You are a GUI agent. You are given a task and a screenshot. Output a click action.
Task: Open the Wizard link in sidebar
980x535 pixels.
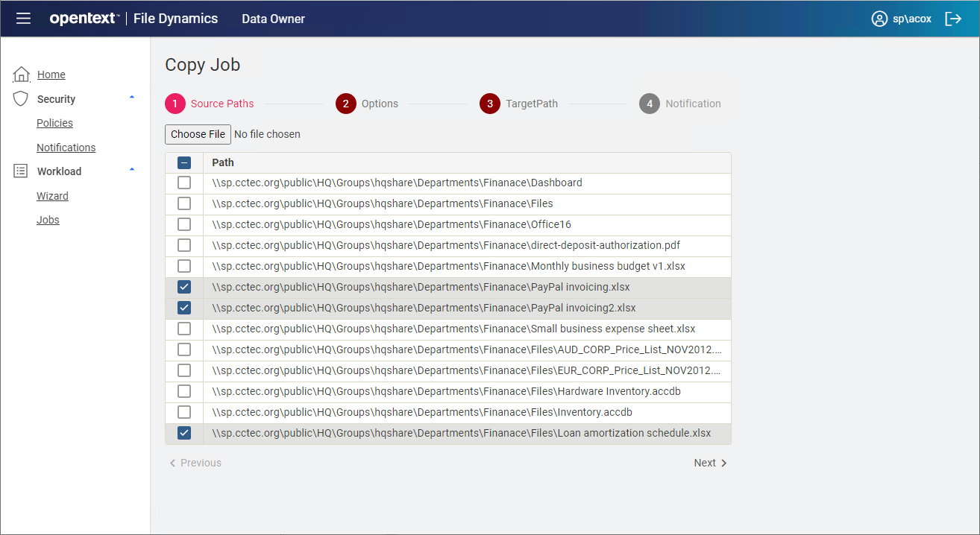tap(52, 196)
